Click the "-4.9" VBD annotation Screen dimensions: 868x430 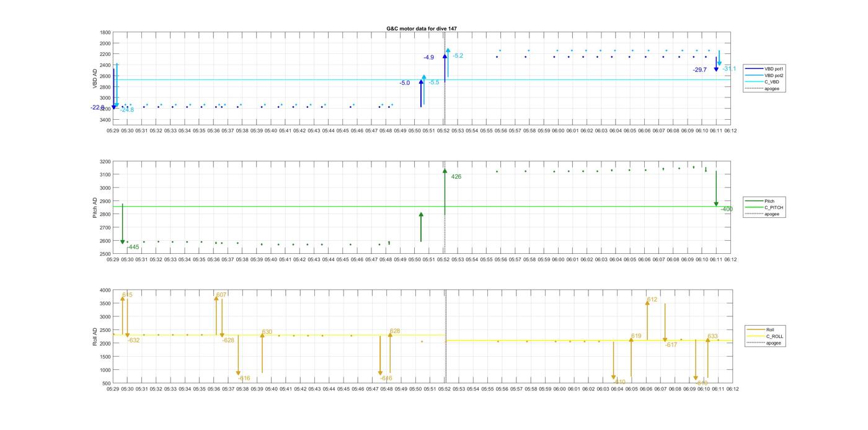coord(428,58)
